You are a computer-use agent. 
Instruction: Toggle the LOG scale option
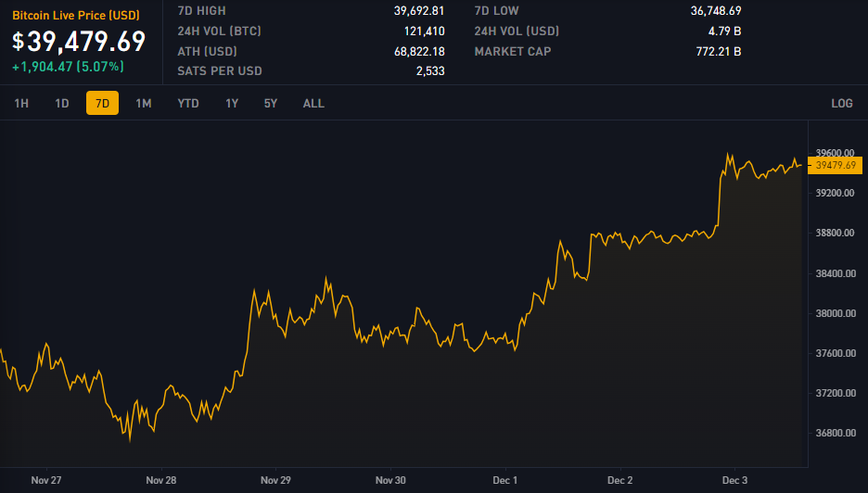coord(841,104)
